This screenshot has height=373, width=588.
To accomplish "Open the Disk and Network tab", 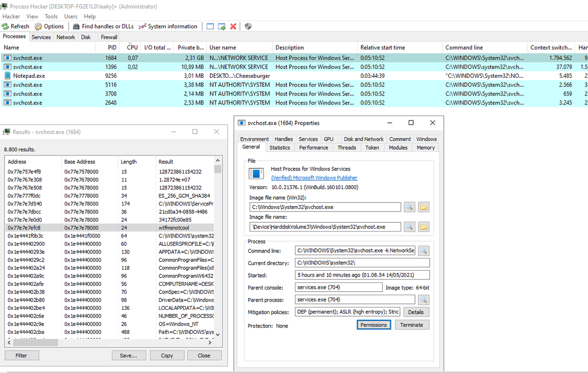I will [x=364, y=139].
